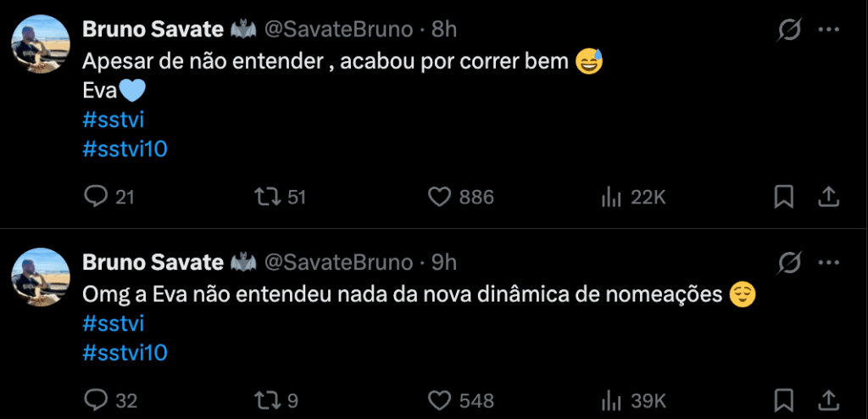Viewport: 868px width, 419px height.
Task: Like the tweet with 548 likes
Action: pos(439,399)
